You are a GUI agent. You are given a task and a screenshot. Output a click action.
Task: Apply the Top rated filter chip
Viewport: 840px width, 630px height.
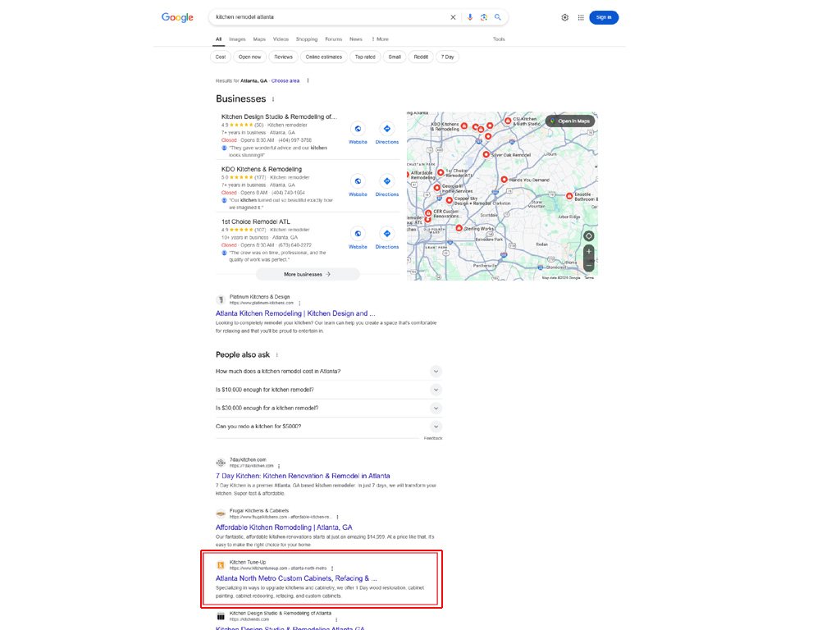(365, 57)
